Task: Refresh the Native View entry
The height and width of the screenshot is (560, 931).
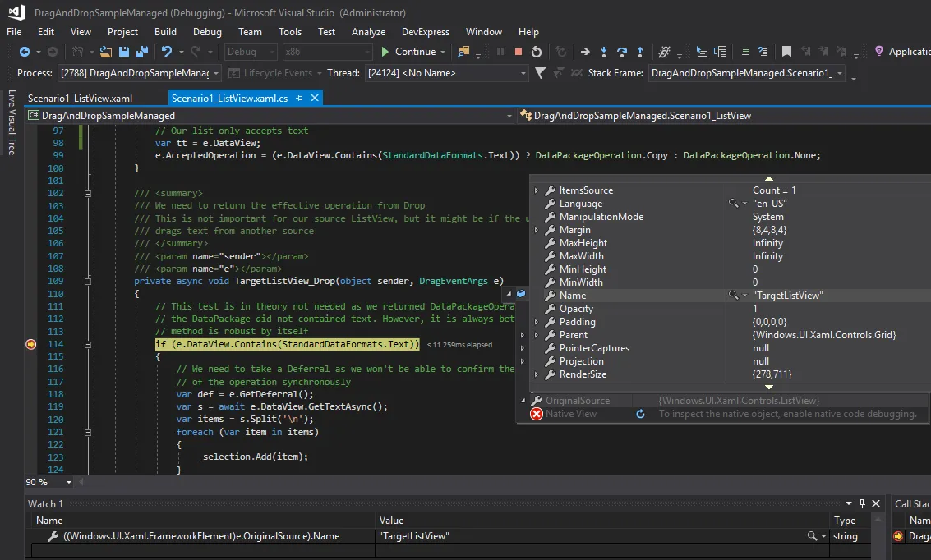Action: 641,414
